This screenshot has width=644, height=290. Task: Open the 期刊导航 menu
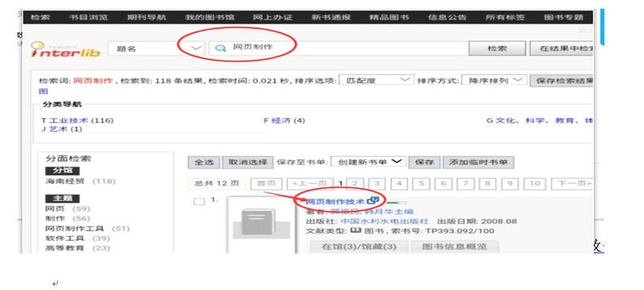click(147, 17)
